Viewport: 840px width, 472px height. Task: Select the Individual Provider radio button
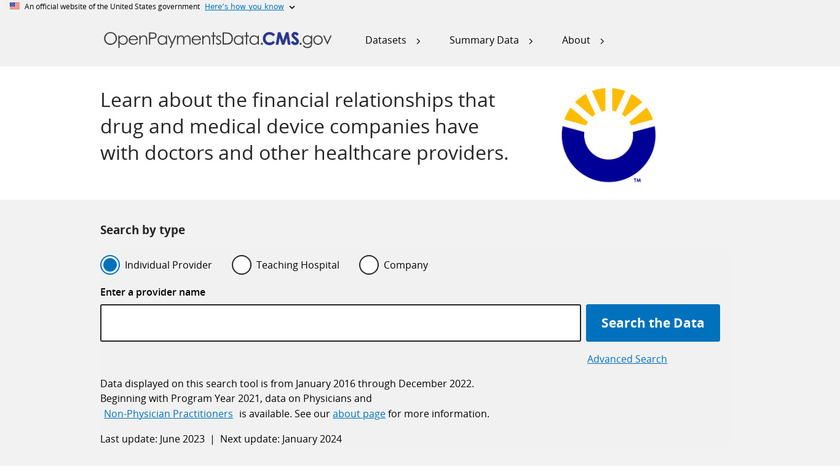tap(110, 265)
